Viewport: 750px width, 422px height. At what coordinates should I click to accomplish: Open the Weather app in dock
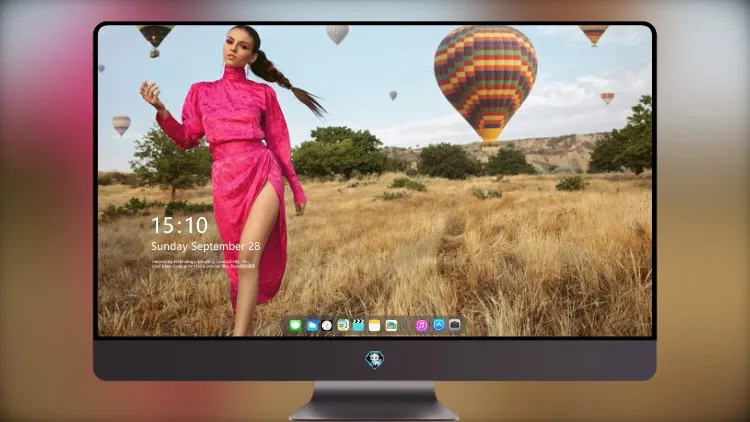(x=311, y=325)
